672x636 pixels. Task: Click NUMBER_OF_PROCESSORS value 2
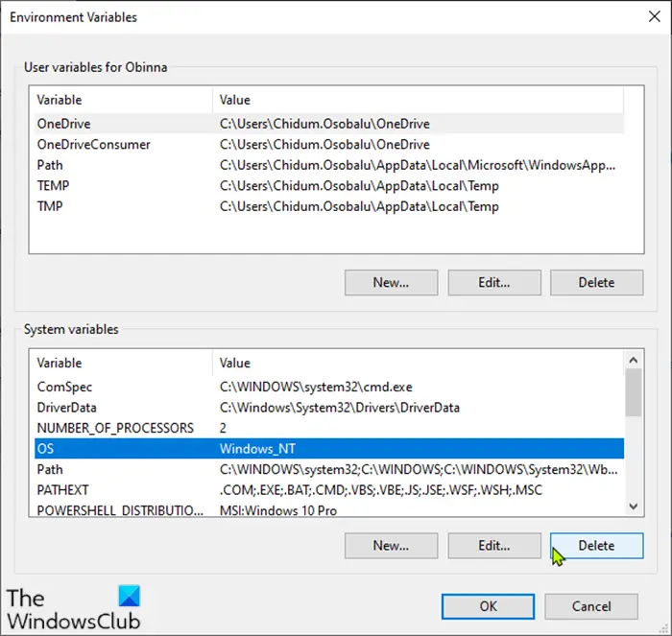(x=223, y=428)
